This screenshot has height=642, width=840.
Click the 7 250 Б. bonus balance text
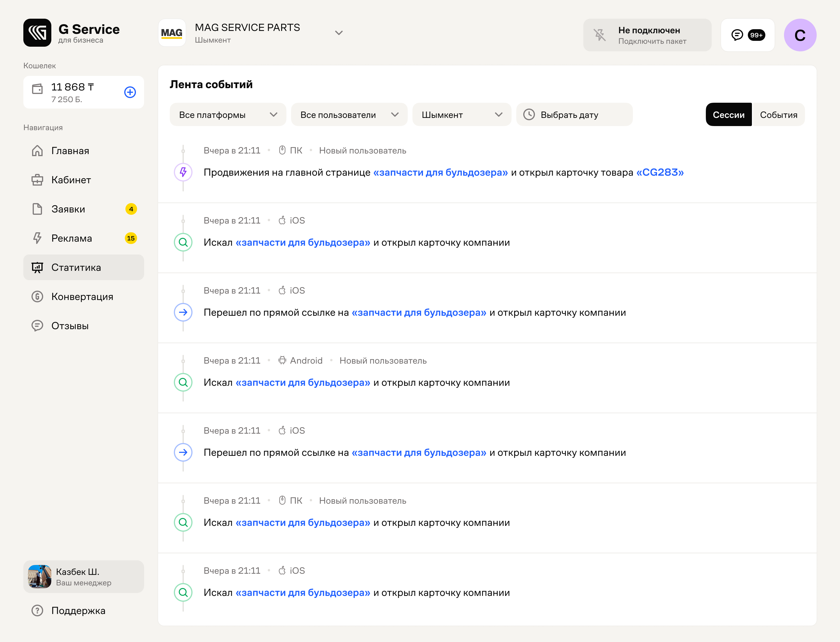click(x=66, y=99)
